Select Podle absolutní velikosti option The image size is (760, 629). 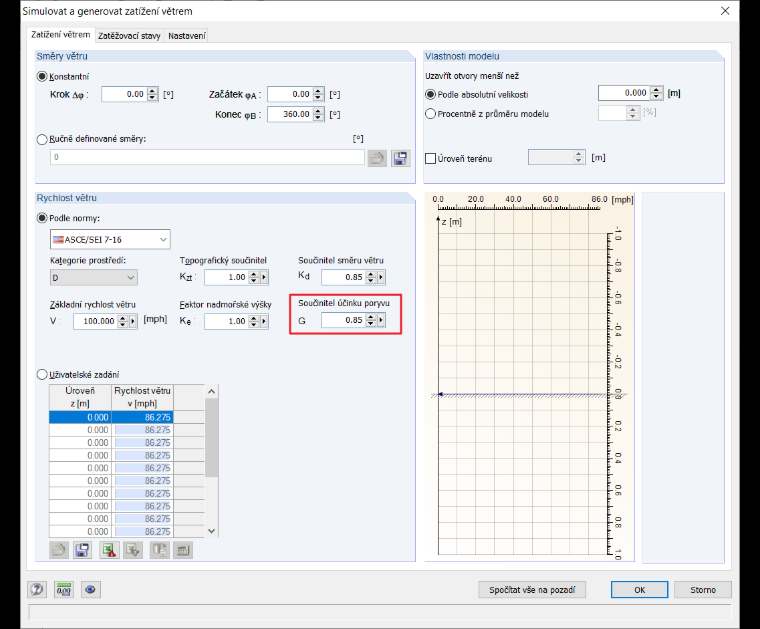430,94
